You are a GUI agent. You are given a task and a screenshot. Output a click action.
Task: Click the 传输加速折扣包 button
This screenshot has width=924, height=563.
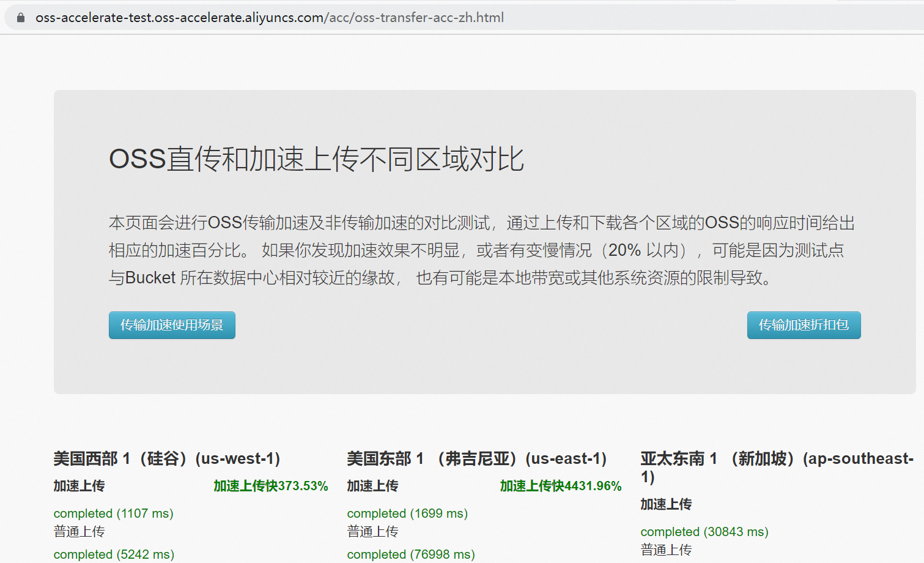(804, 325)
